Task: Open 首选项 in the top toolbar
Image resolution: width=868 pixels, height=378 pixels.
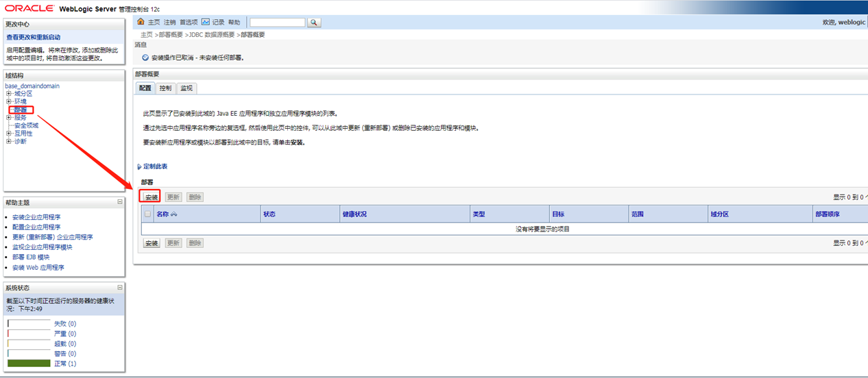Action: [x=189, y=23]
